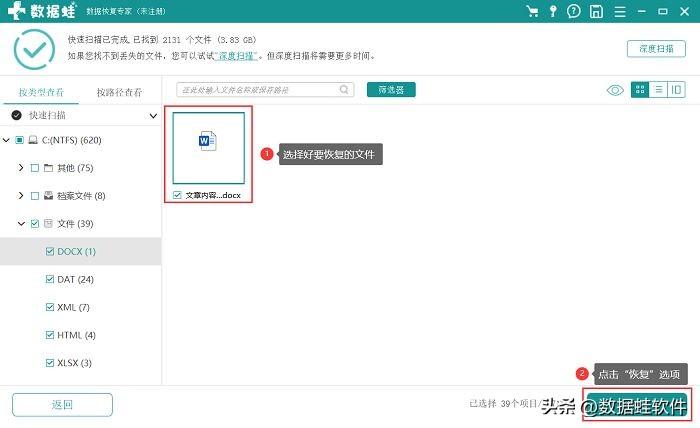
Task: Click the 深度扫描 hyperlink in message
Action: pyautogui.click(x=236, y=56)
